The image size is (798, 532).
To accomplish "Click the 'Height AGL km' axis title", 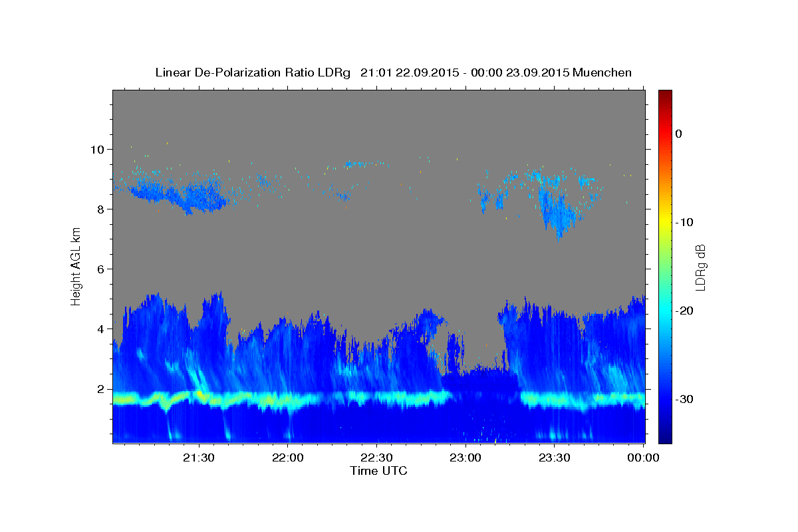I will pos(76,266).
